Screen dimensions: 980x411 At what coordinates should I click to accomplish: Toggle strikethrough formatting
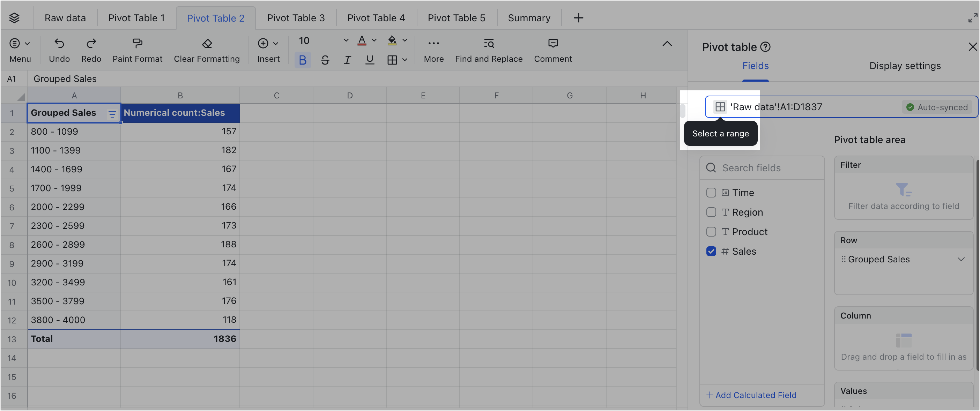tap(325, 60)
